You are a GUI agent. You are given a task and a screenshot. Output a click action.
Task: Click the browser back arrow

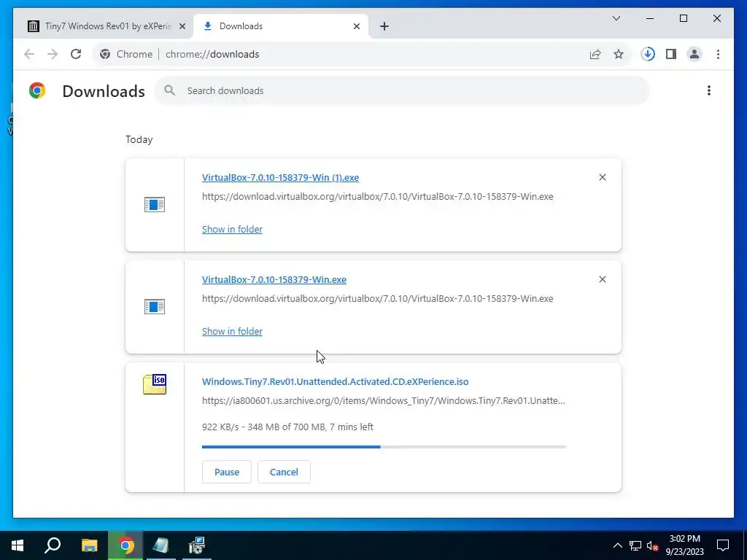[x=29, y=54]
